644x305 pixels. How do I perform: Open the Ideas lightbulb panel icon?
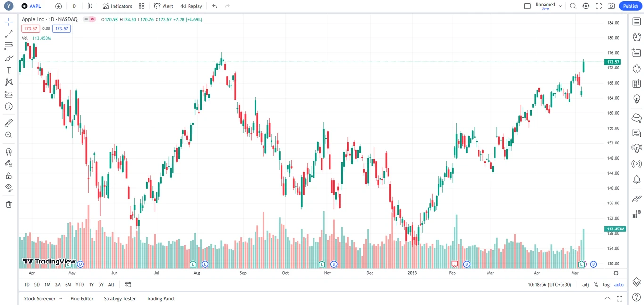pyautogui.click(x=636, y=99)
